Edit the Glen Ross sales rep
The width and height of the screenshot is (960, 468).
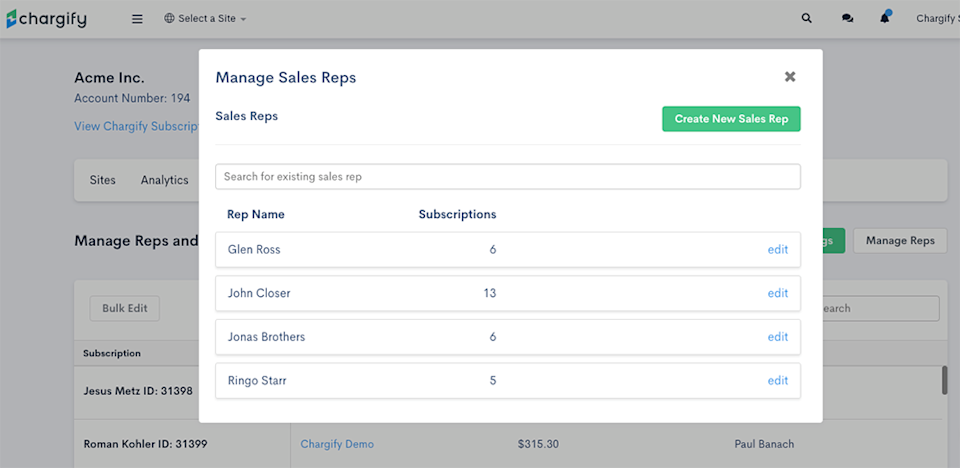coord(777,250)
